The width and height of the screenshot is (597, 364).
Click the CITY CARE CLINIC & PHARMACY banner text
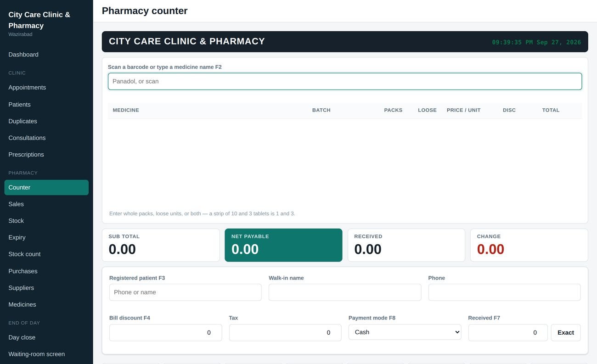pos(187,41)
